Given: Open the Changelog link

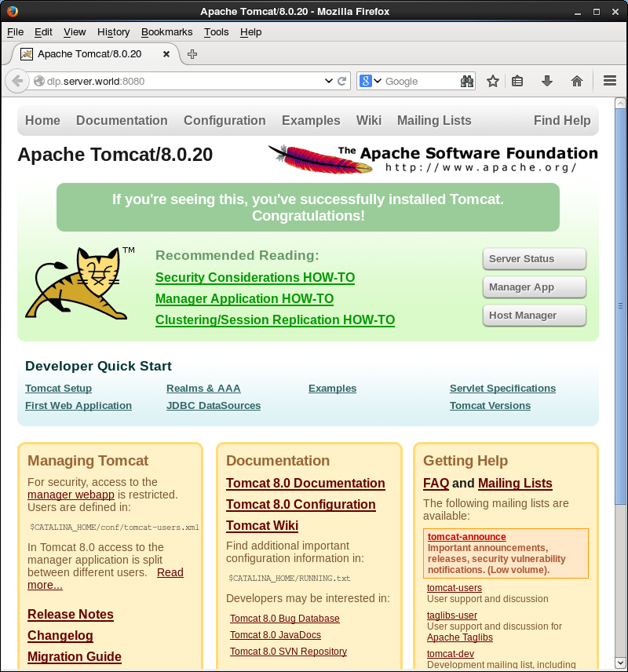Looking at the screenshot, I should pyautogui.click(x=60, y=636).
